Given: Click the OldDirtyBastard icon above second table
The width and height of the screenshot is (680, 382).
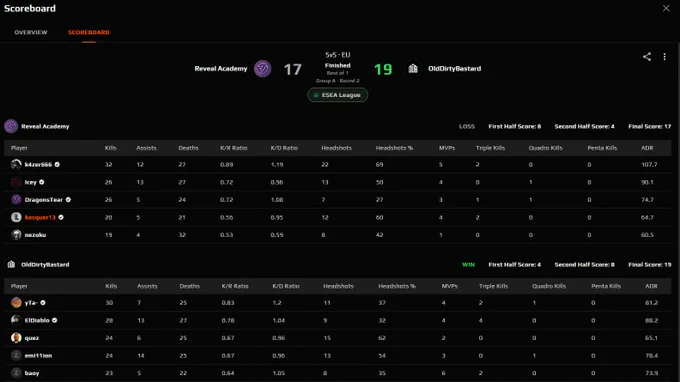Looking at the screenshot, I should (x=11, y=264).
